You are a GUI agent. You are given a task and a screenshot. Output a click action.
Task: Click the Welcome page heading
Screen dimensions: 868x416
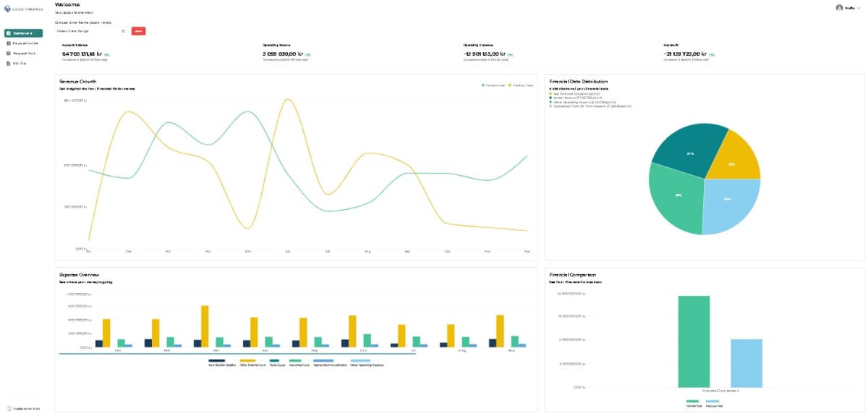pos(67,5)
